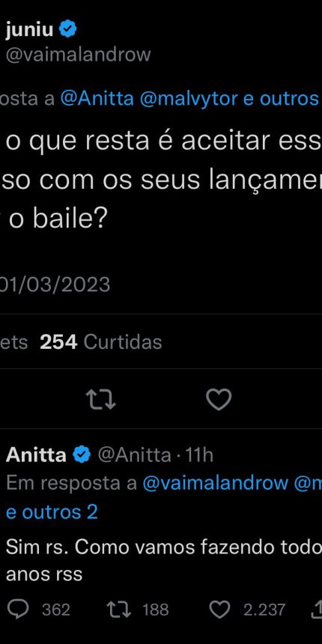Retweet Anitta's reply showing 188

pyautogui.click(x=138, y=610)
